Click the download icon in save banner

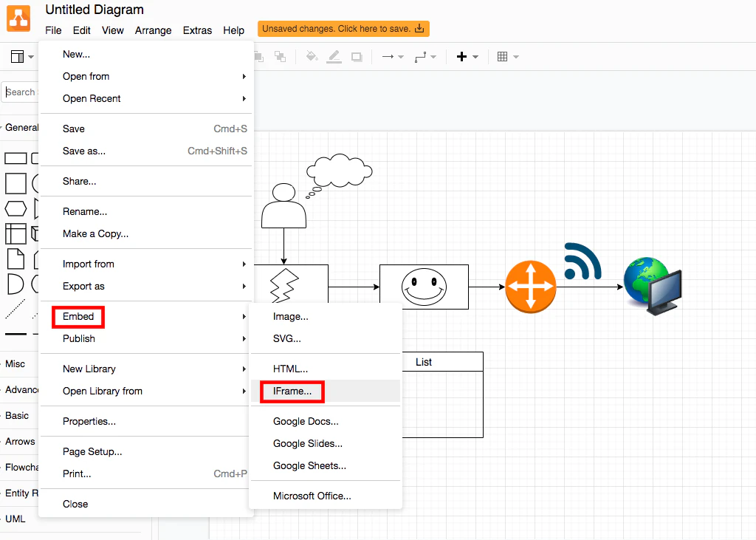[x=419, y=29]
